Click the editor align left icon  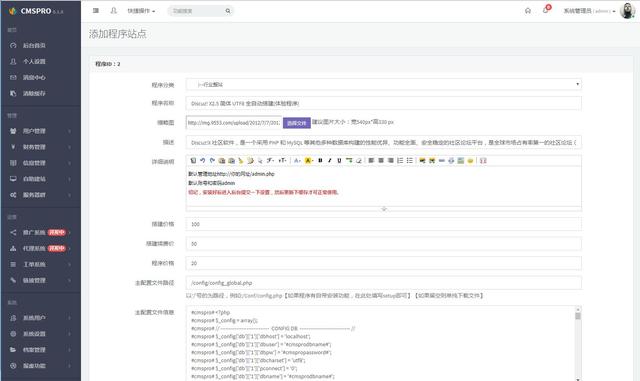(x=371, y=160)
